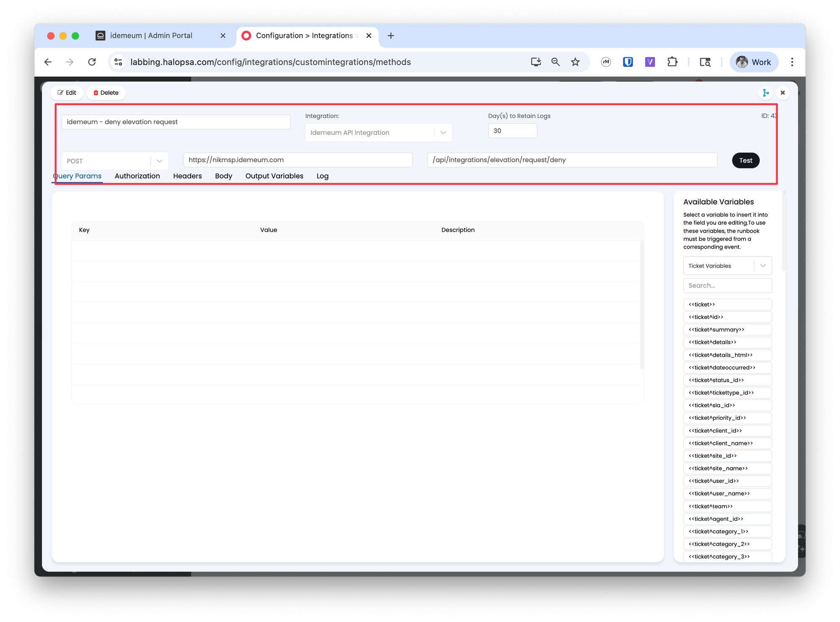
Task: Expand the Integration dropdown chevron
Action: click(x=443, y=133)
